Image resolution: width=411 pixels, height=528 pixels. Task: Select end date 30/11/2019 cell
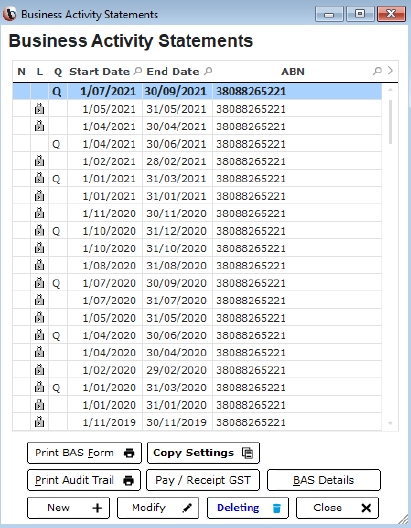176,422
